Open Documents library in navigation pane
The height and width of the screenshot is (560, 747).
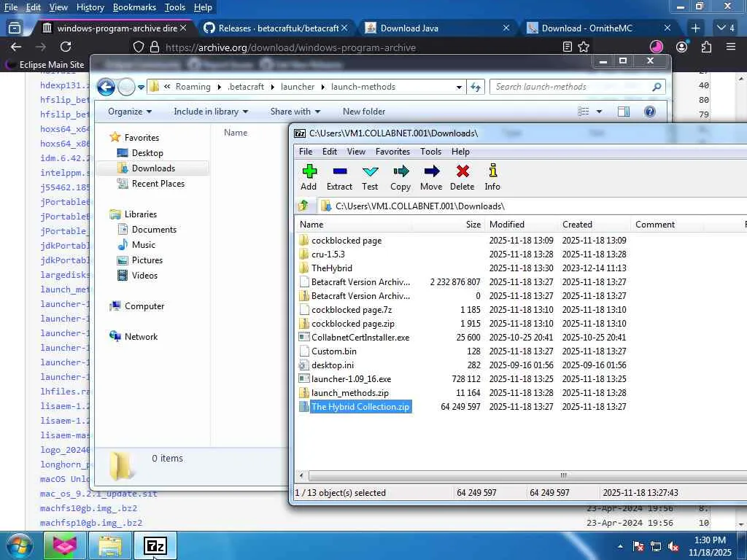point(154,230)
